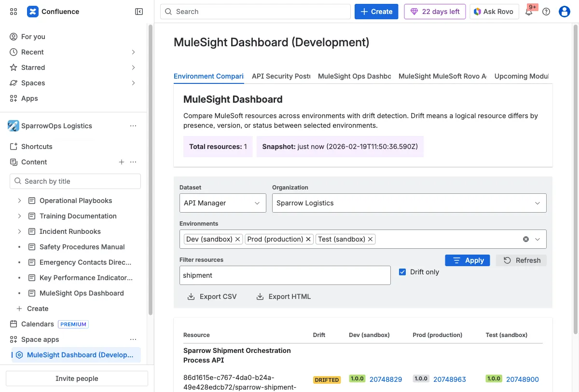Screen dimensions: 579x392
Task: Open the notifications bell
Action: pyautogui.click(x=529, y=12)
